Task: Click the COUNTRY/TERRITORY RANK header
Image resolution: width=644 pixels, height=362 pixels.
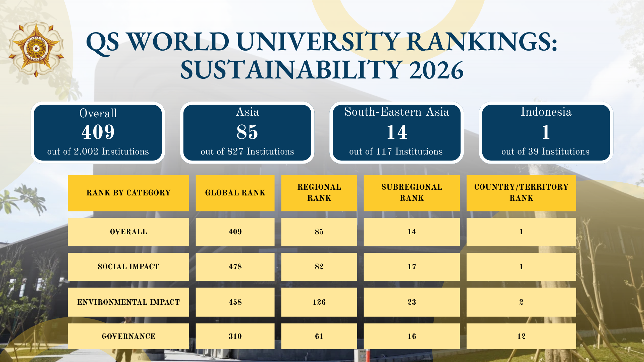Action: (521, 193)
